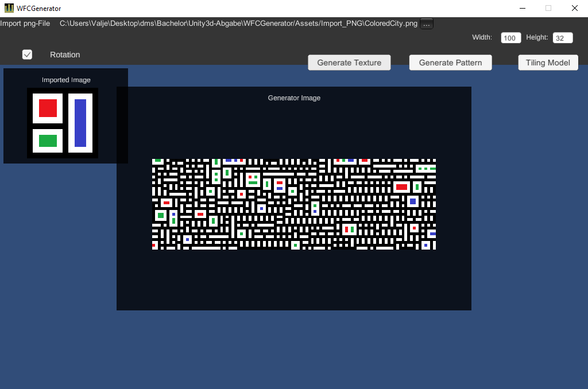Click the WFCGenerator app icon in title bar
This screenshot has height=389, width=588.
click(x=9, y=9)
